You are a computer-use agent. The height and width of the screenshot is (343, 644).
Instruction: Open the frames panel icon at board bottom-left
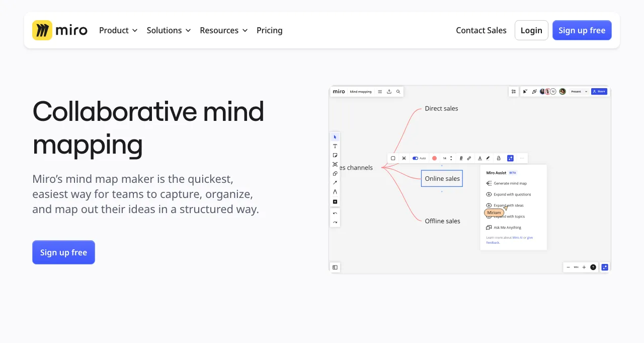point(335,267)
